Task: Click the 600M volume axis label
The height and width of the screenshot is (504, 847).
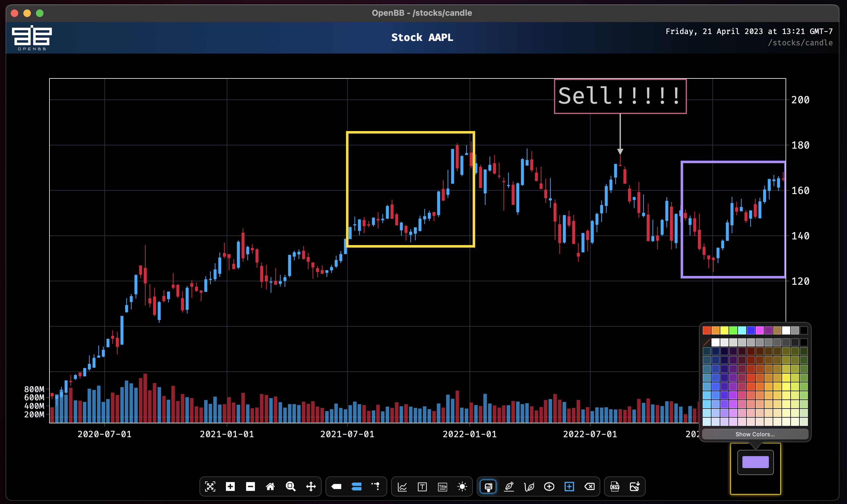Action: [34, 397]
